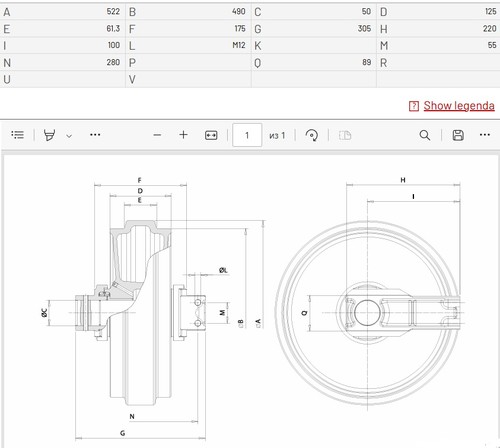Select the value 280 for dimension N
The width and height of the screenshot is (500, 448).
pos(113,62)
